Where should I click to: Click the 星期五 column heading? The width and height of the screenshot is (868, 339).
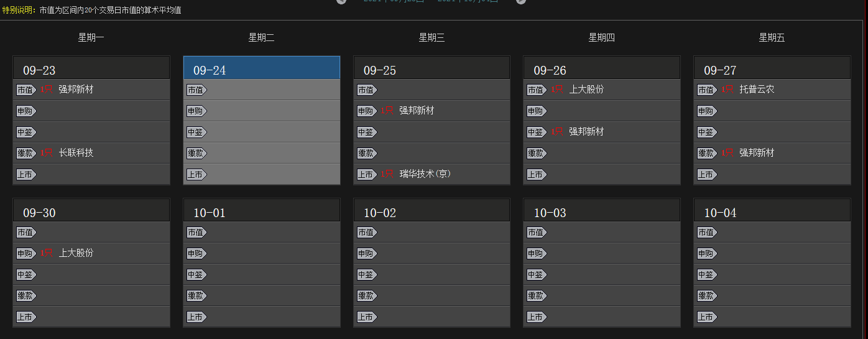(x=772, y=38)
